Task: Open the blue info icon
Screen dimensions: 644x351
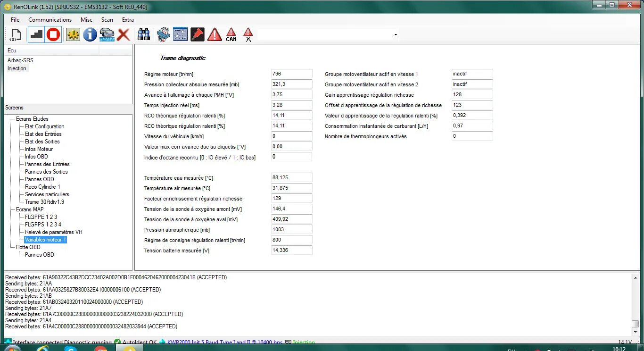Action: click(90, 34)
